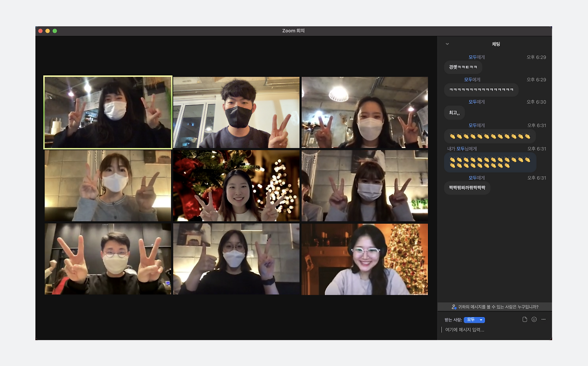Close the Zoom 회의 window
The width and height of the screenshot is (588, 366).
pyautogui.click(x=40, y=31)
